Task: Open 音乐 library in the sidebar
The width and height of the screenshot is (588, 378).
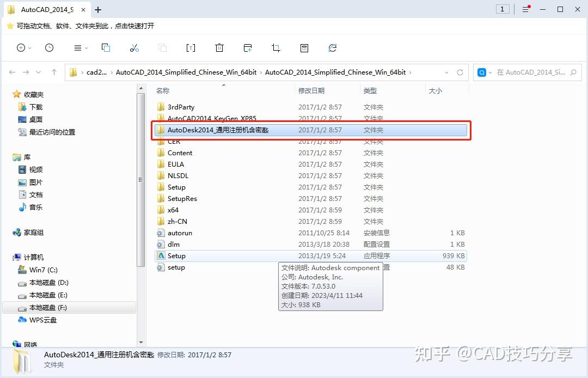Action: (30, 207)
